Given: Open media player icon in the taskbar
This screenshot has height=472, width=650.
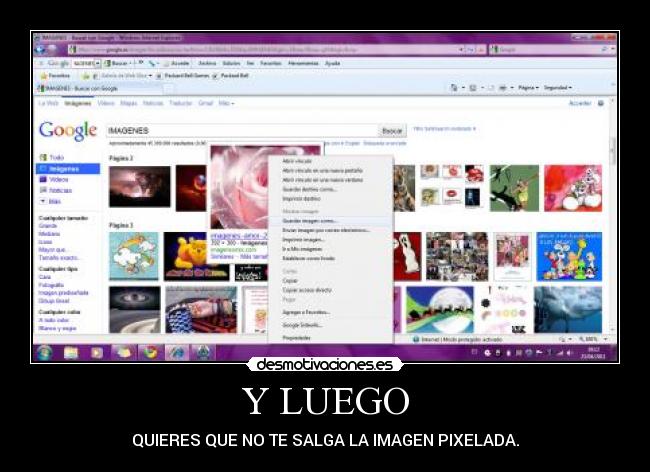Looking at the screenshot, I should click(97, 353).
